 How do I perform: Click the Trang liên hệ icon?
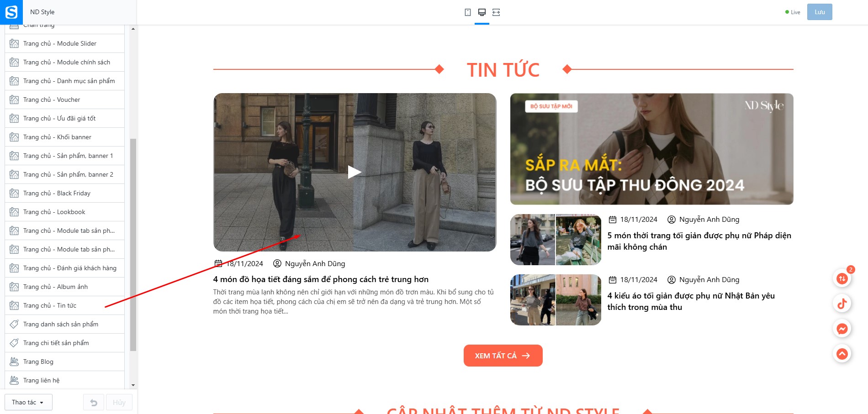(14, 380)
